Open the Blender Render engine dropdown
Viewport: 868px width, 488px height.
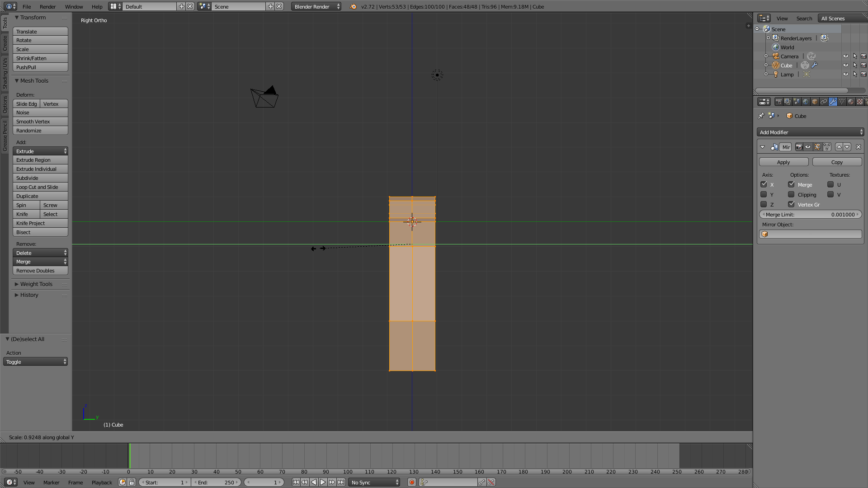click(x=316, y=7)
